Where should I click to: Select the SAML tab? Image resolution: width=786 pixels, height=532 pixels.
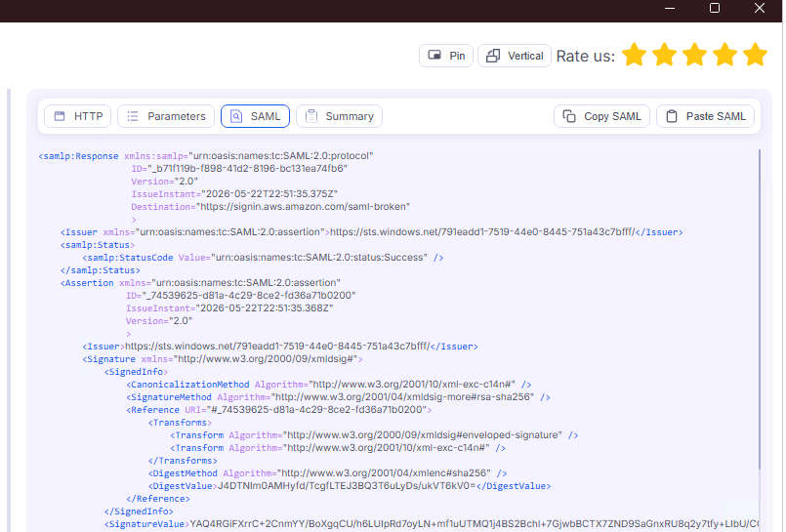pyautogui.click(x=255, y=116)
